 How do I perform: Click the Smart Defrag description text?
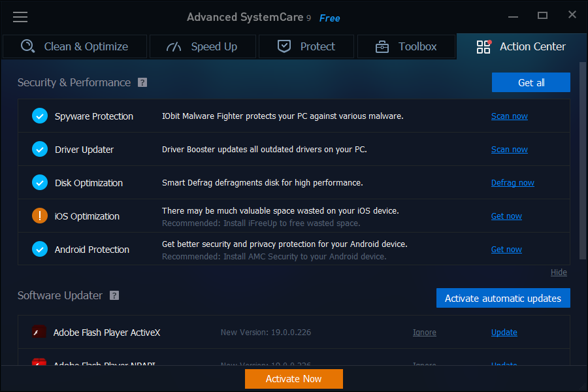click(262, 183)
